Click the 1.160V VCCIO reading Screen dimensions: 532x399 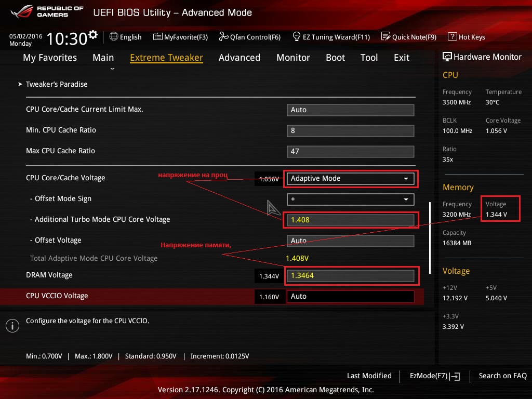pyautogui.click(x=269, y=297)
